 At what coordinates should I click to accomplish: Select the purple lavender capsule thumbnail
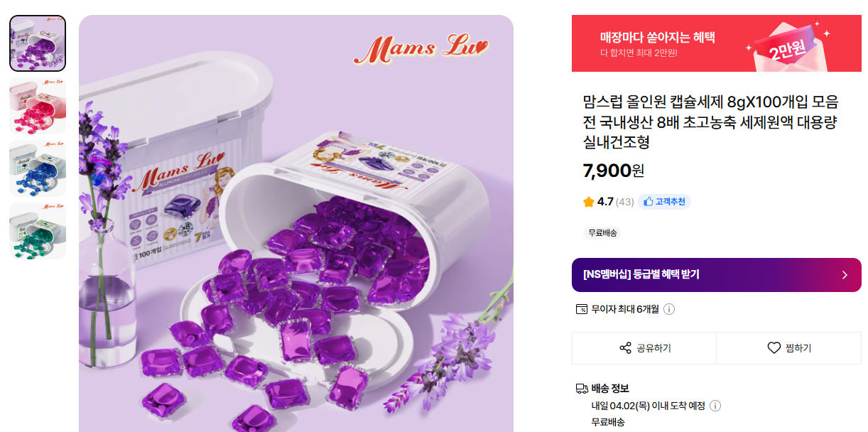point(38,43)
